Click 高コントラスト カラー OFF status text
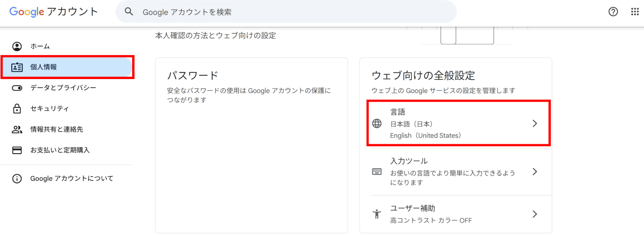The height and width of the screenshot is (236, 644). [431, 221]
